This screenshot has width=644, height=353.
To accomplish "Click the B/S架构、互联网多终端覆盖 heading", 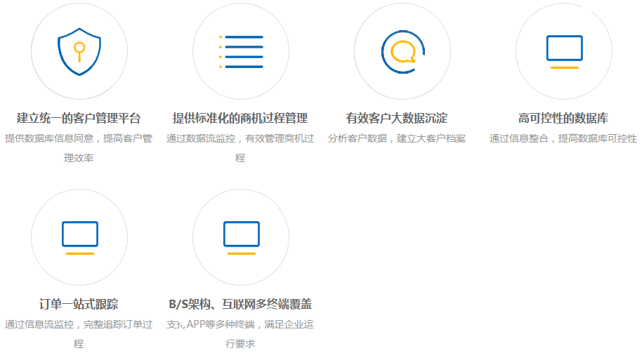I will tap(240, 304).
